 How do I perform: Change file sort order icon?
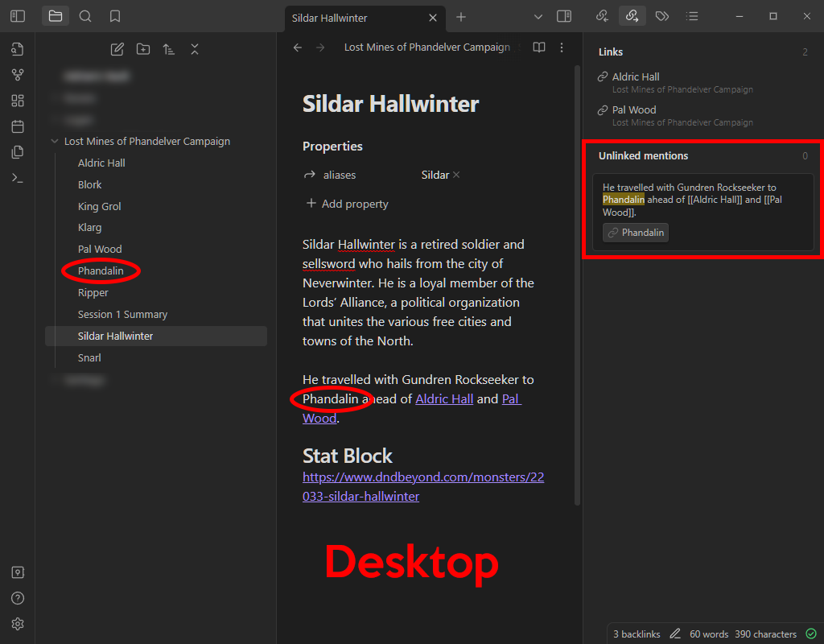click(x=169, y=49)
